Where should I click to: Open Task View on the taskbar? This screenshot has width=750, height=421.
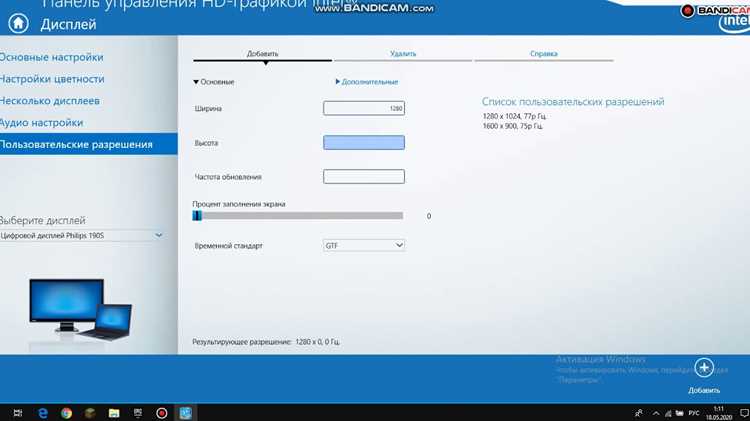pos(18,413)
